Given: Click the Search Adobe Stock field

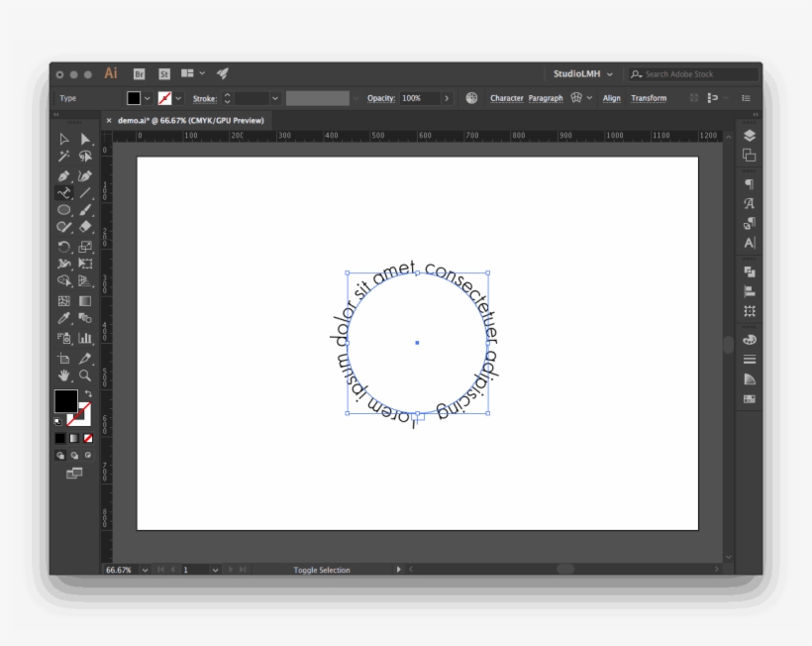Looking at the screenshot, I should click(x=693, y=74).
